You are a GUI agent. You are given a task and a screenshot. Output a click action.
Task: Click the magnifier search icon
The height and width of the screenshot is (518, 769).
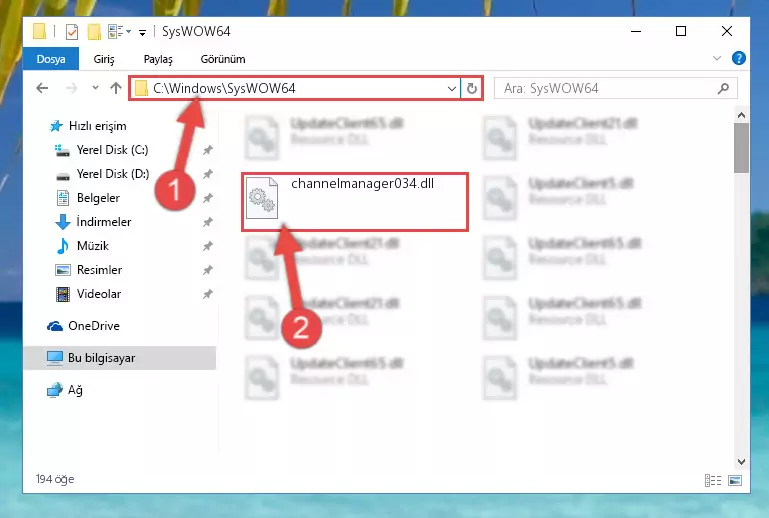click(723, 89)
